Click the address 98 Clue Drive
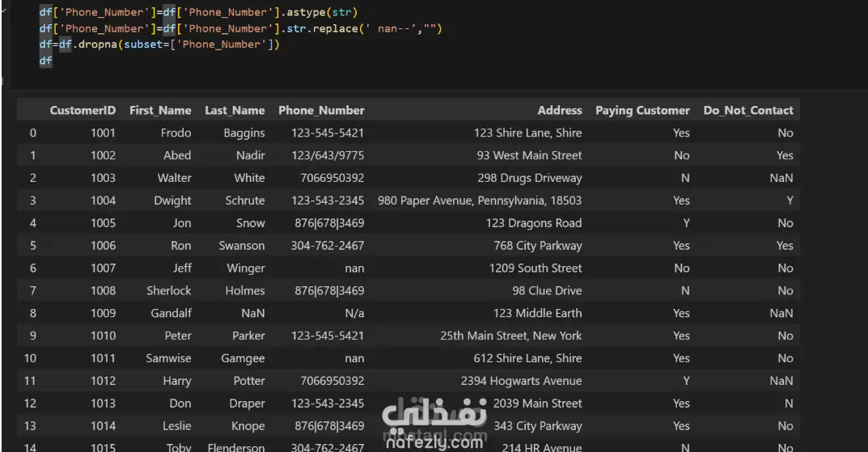Screen dimensions: 868x452 point(547,290)
